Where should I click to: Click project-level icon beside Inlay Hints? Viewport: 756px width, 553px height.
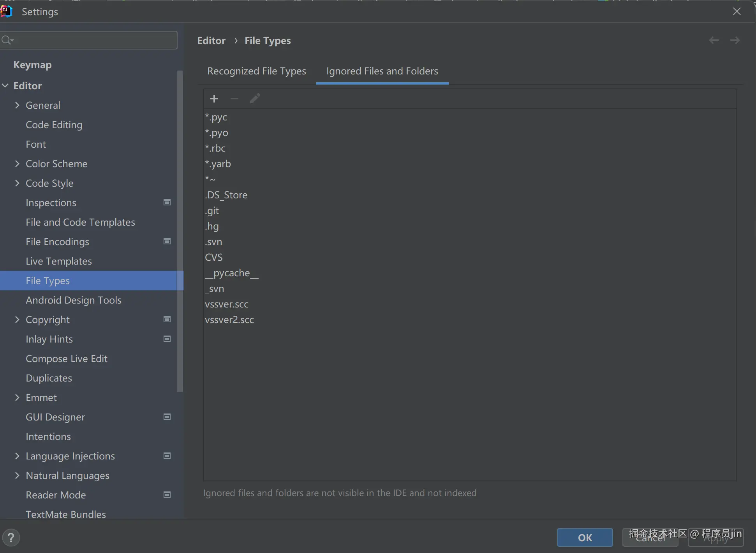[x=167, y=339]
